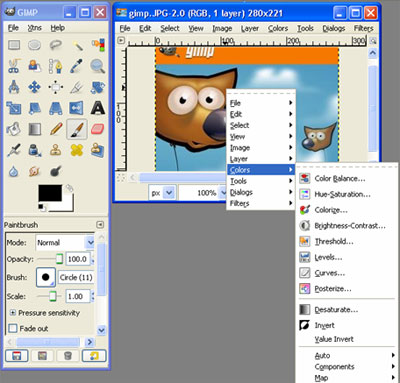Select the Select by Color tool
Viewport: 400px width, 383px height.
[x=98, y=45]
